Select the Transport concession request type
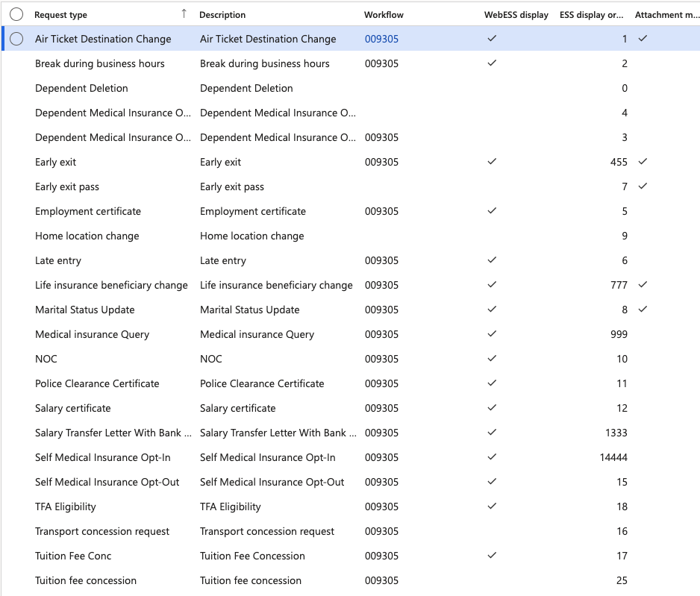Screen dimensions: 700x596 tap(102, 531)
